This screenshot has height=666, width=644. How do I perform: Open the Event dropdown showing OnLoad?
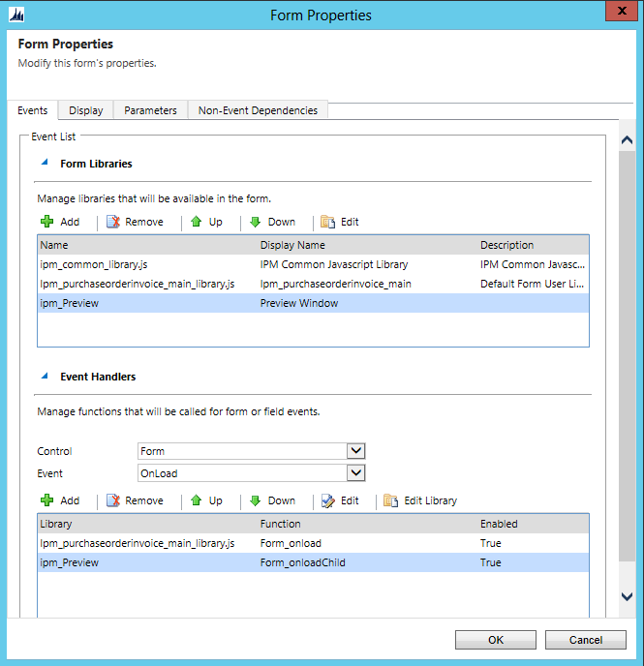point(355,473)
